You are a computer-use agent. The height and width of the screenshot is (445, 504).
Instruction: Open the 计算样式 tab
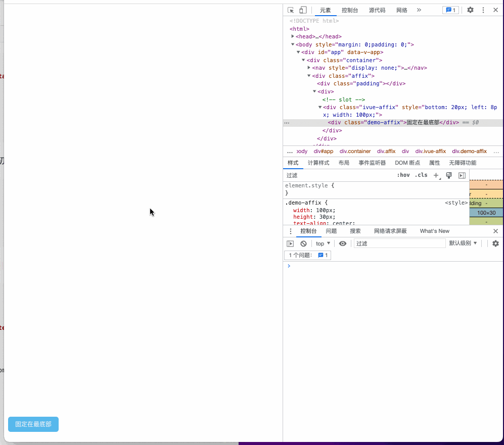click(x=318, y=163)
